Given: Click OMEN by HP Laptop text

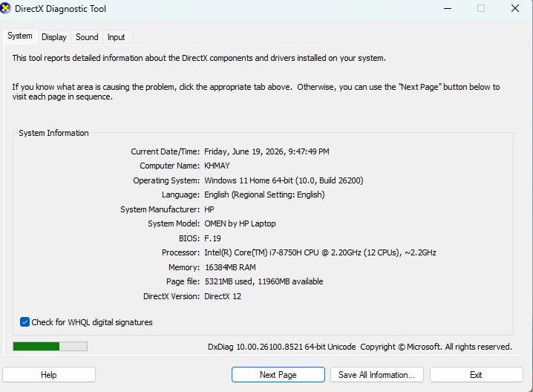Looking at the screenshot, I should click(x=240, y=223).
